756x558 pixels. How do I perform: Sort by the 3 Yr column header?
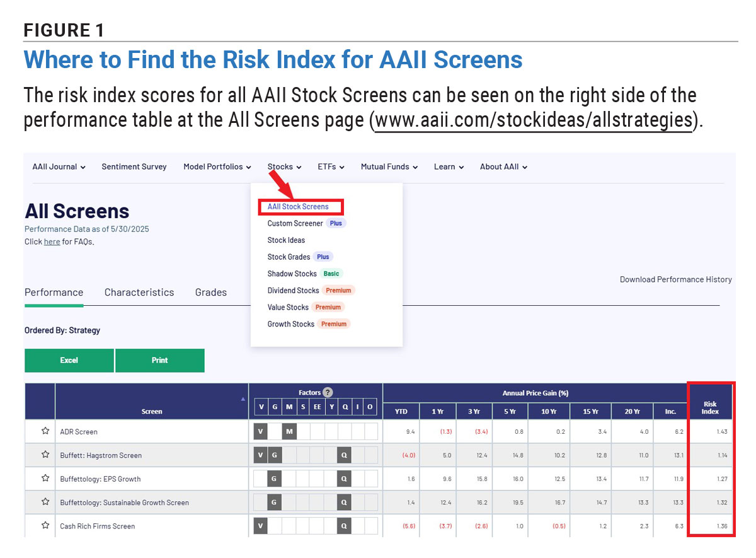(474, 411)
